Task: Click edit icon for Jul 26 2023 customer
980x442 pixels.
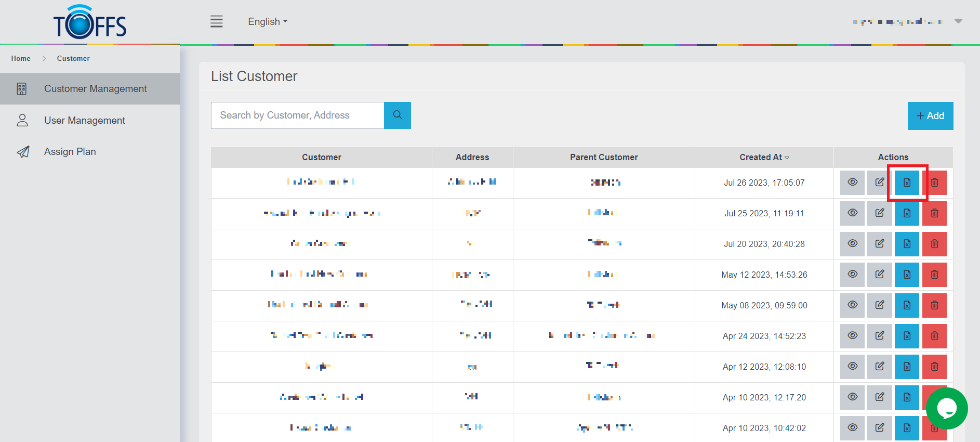Action: click(879, 183)
